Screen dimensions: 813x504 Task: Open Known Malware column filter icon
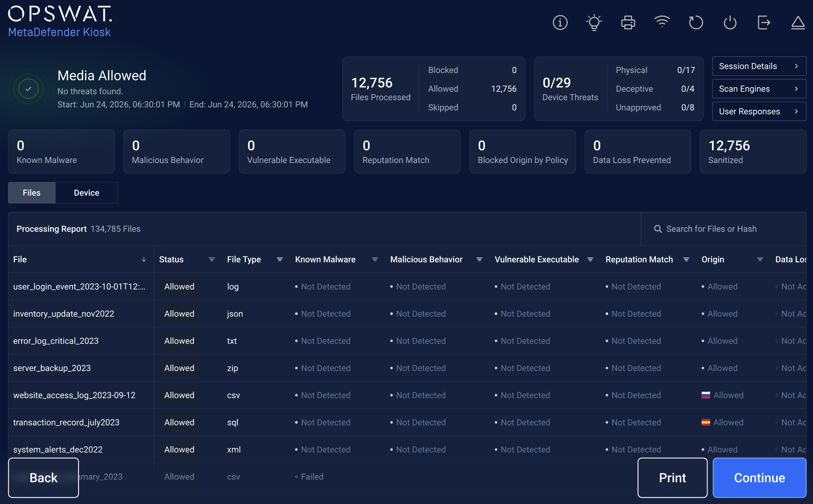pos(375,259)
